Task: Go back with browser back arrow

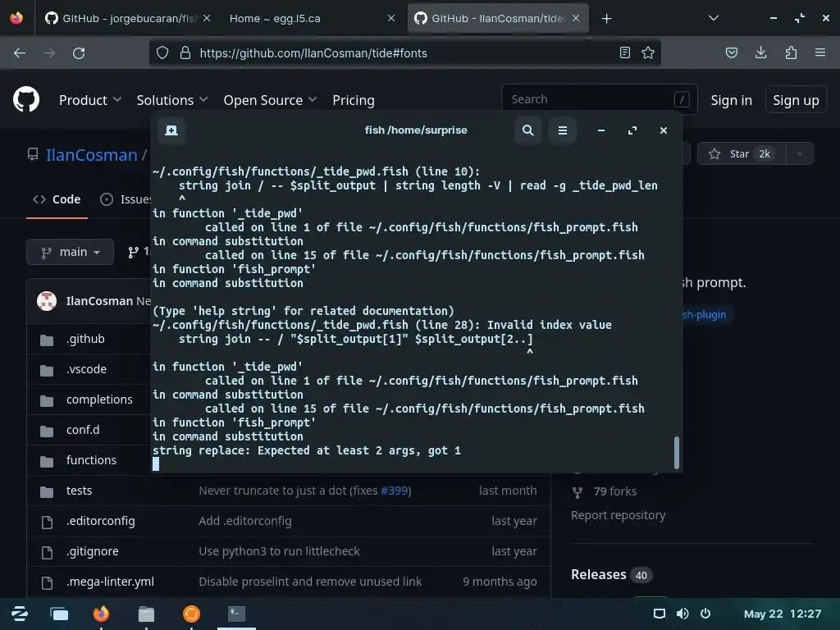Action: pyautogui.click(x=20, y=53)
